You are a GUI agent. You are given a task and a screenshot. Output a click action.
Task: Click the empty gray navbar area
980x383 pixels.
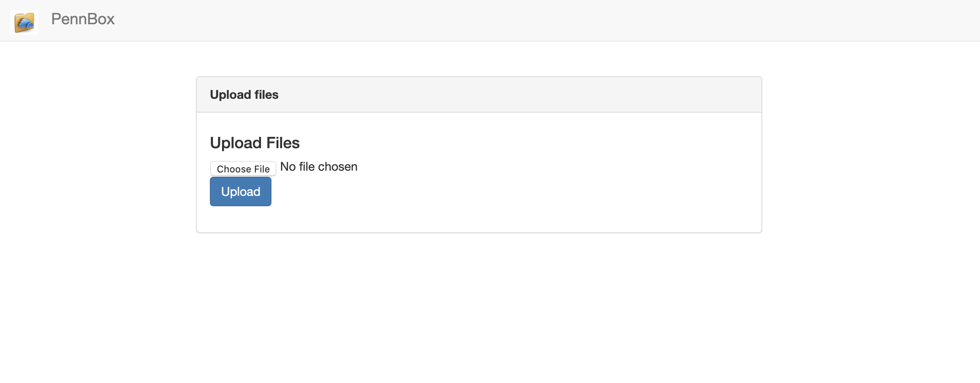520,20
